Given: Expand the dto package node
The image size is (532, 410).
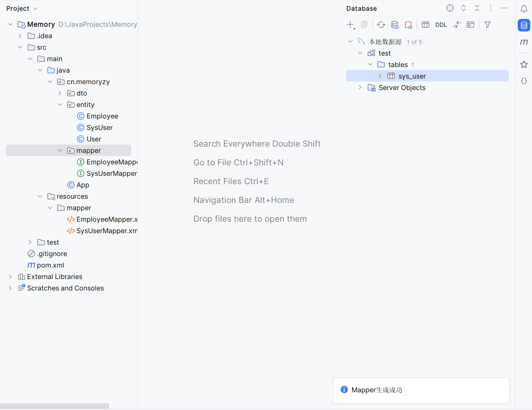Looking at the screenshot, I should (59, 93).
